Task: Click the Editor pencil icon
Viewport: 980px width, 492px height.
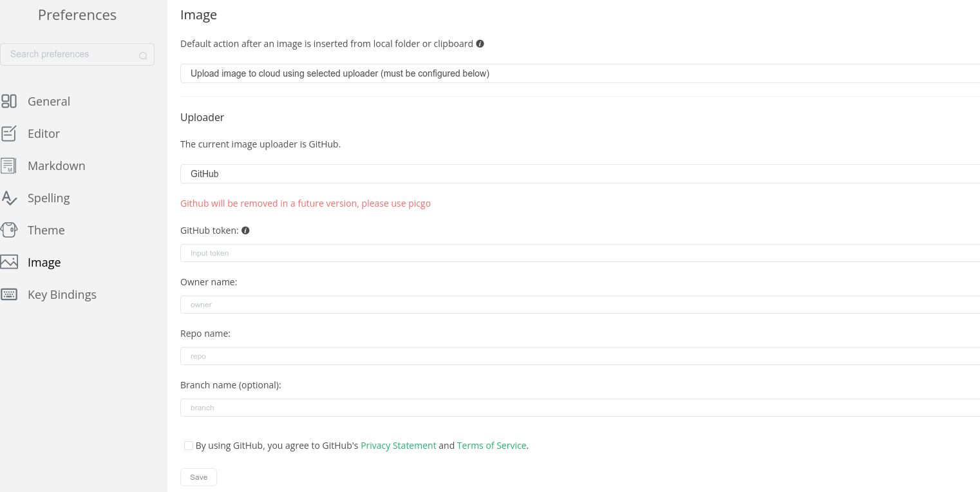Action: [x=9, y=133]
